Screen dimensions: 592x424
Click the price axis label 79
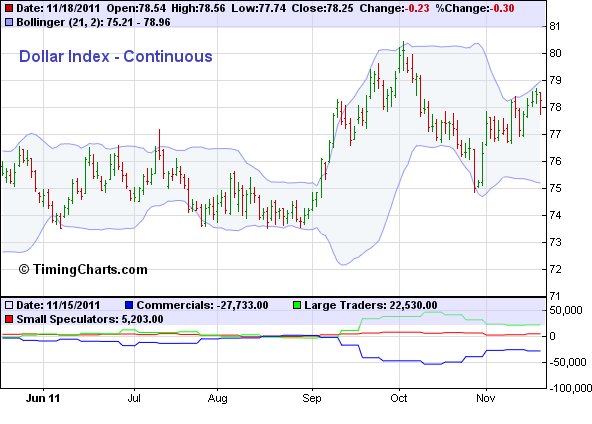click(555, 80)
